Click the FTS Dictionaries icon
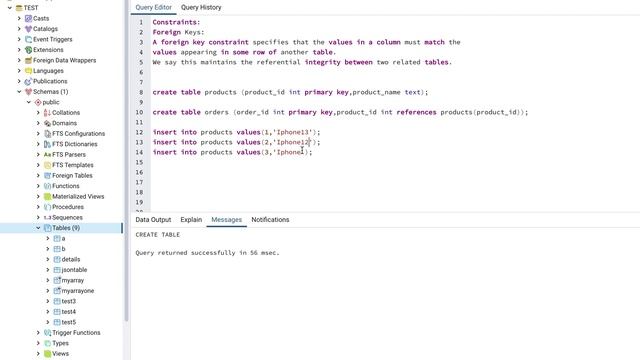Screen dimensions: 640x360 coord(47,144)
